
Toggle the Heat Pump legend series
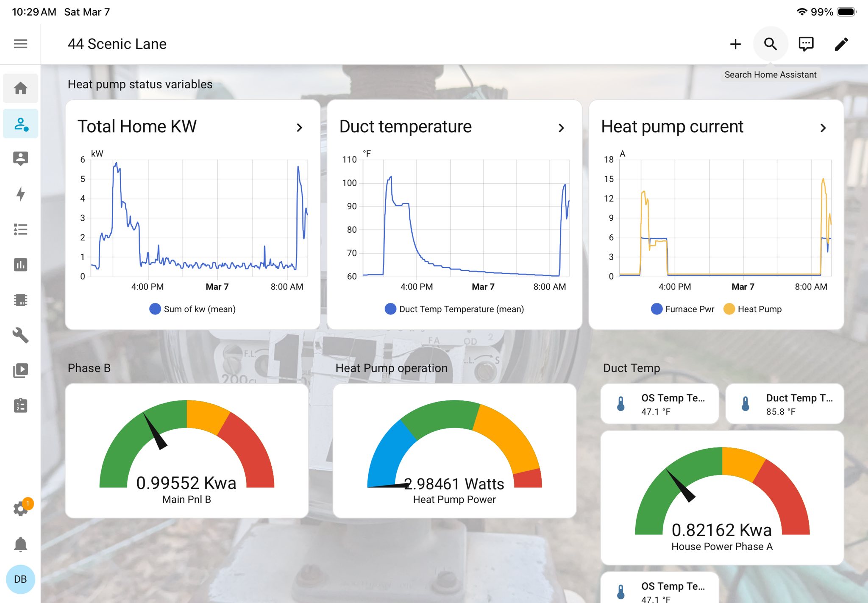(x=753, y=309)
